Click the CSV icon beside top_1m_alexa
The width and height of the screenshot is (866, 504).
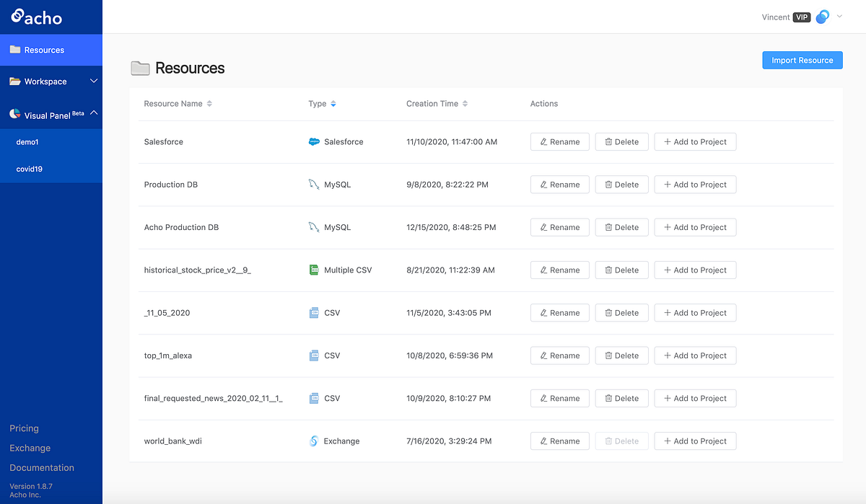tap(314, 355)
